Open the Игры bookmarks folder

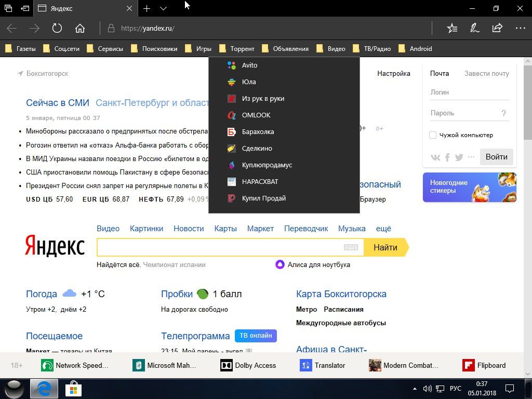[198, 49]
